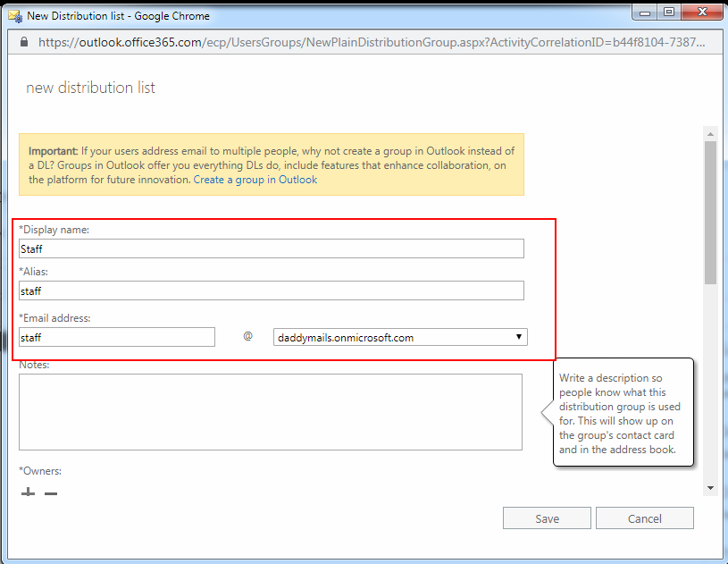Click the minus icon under Owners
Screen dimensions: 728x564
(50, 492)
